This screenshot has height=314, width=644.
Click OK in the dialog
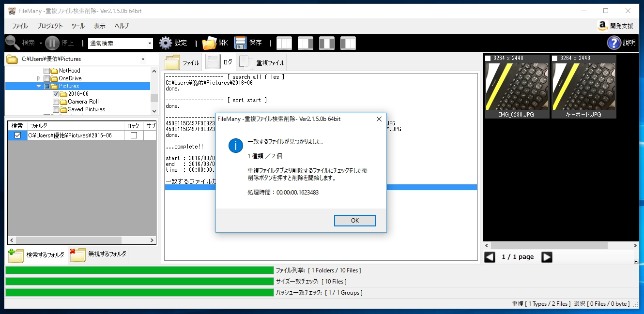click(x=355, y=220)
